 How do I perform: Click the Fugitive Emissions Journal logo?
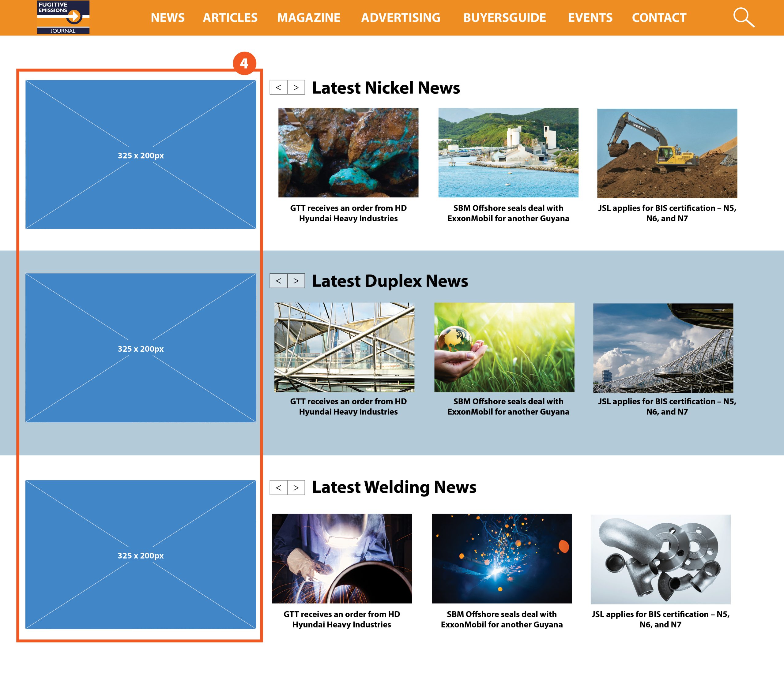coord(63,17)
